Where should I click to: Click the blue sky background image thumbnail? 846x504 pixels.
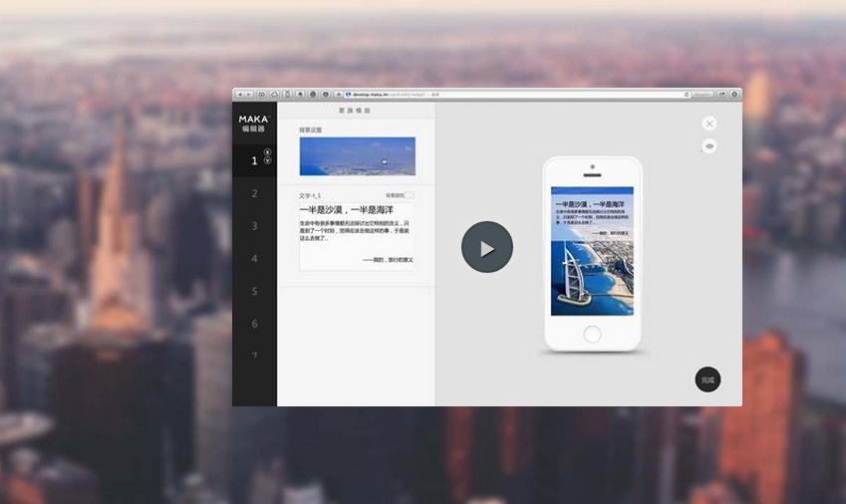click(357, 156)
